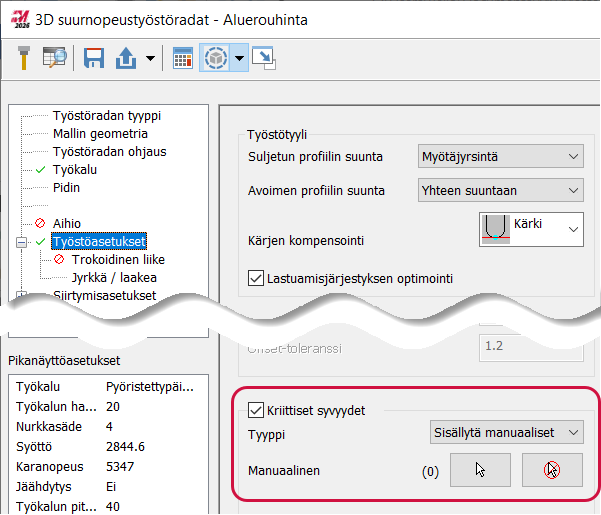Open the Suljetun profiilin suunta dropdown
The height and width of the screenshot is (515, 601).
point(501,156)
